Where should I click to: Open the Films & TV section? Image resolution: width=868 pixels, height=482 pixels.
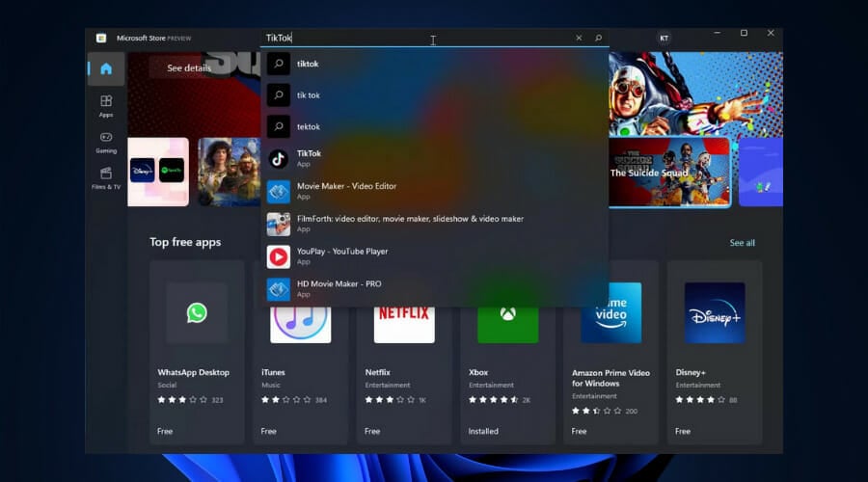[x=106, y=178]
